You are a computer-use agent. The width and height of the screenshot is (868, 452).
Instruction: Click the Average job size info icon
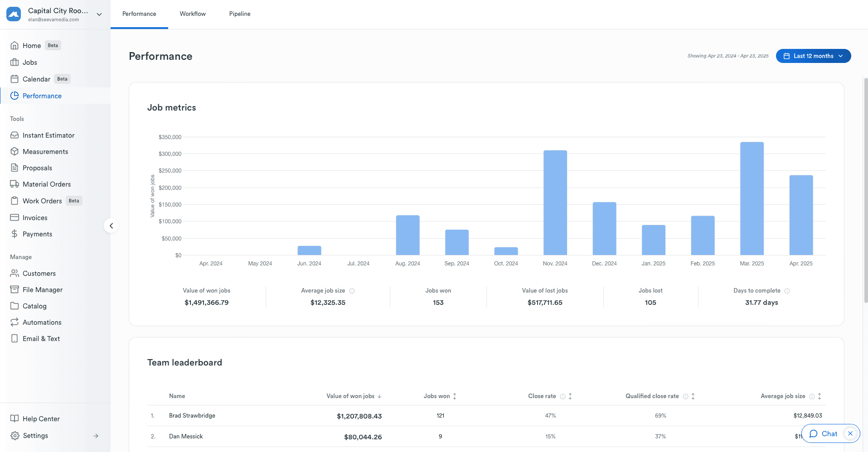pos(352,291)
